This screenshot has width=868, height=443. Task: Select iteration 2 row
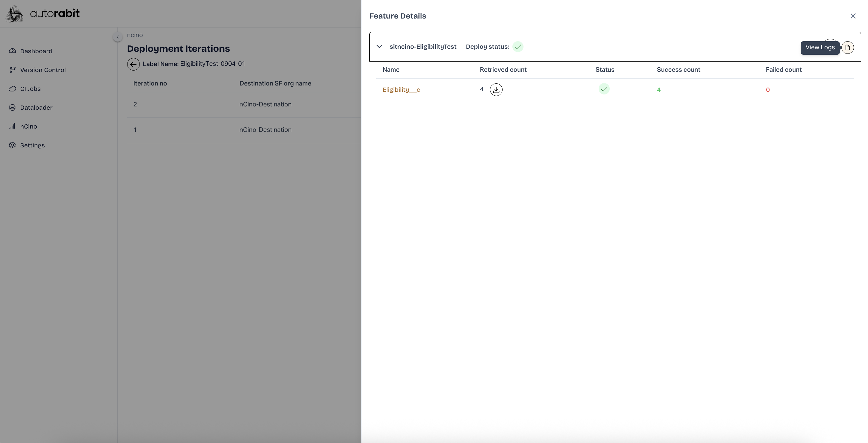pos(135,104)
